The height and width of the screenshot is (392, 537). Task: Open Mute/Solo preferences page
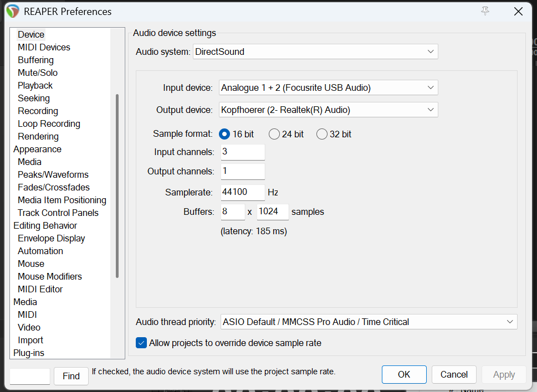[x=38, y=73]
